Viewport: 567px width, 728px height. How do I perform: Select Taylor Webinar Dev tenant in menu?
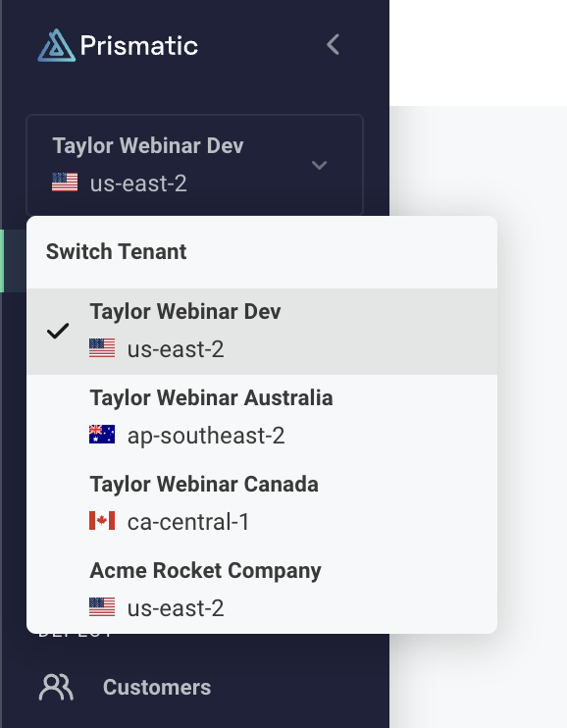(x=262, y=332)
